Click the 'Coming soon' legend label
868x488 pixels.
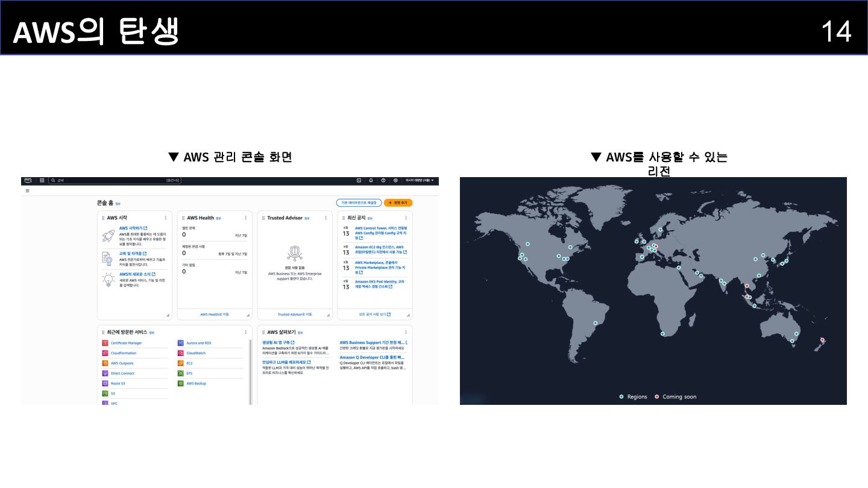click(679, 397)
